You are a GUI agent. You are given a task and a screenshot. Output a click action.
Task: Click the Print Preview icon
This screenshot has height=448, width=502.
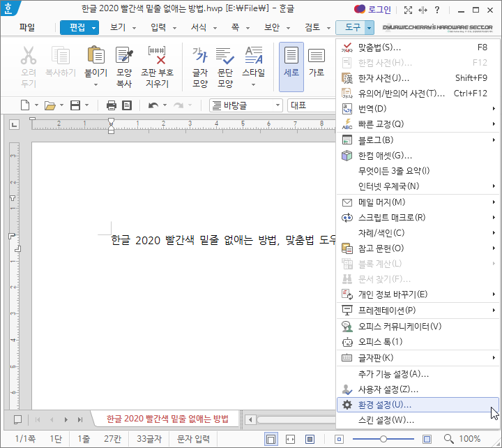point(127,105)
